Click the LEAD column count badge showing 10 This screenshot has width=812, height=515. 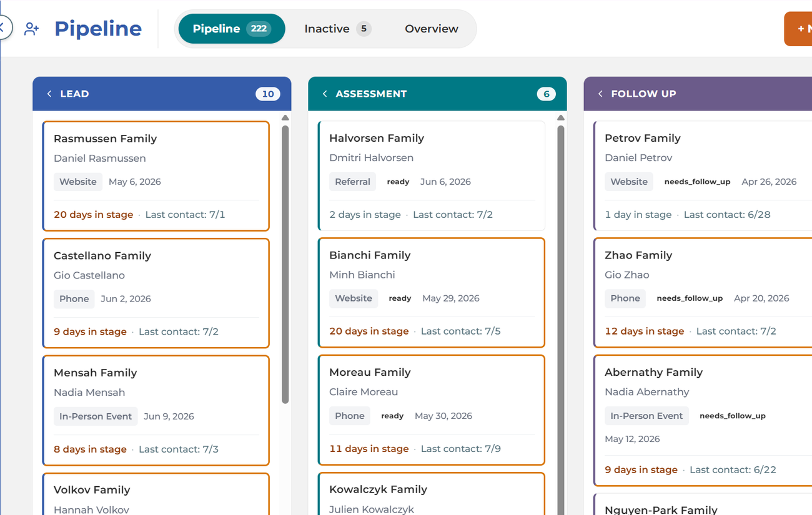268,94
